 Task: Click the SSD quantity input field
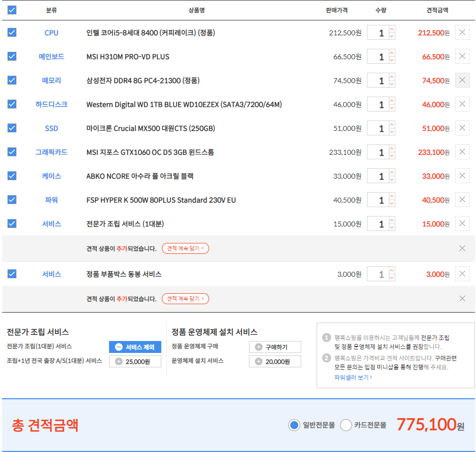click(x=378, y=128)
